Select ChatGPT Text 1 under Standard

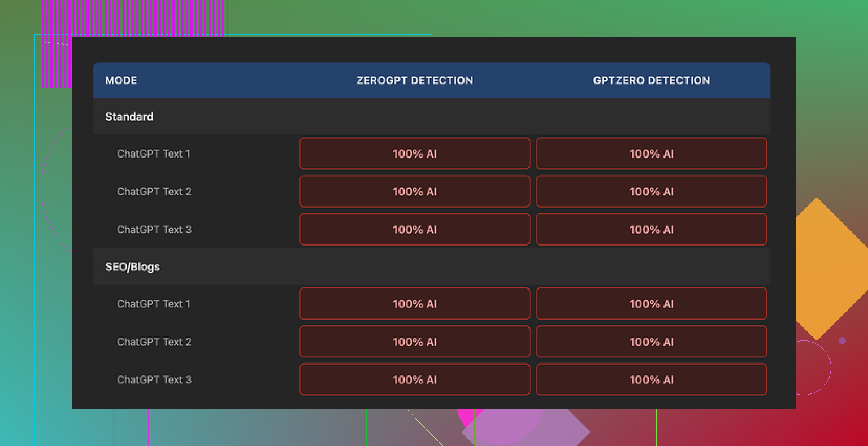pyautogui.click(x=154, y=154)
